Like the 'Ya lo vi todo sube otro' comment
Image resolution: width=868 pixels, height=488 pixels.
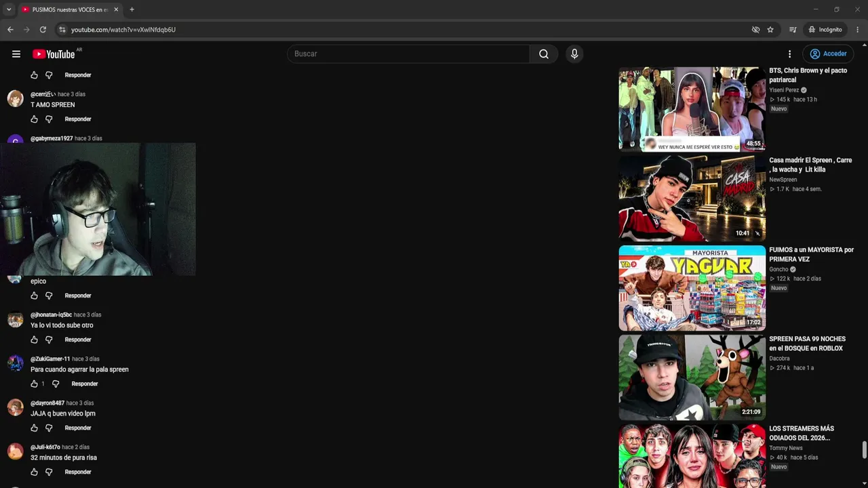[x=35, y=340]
